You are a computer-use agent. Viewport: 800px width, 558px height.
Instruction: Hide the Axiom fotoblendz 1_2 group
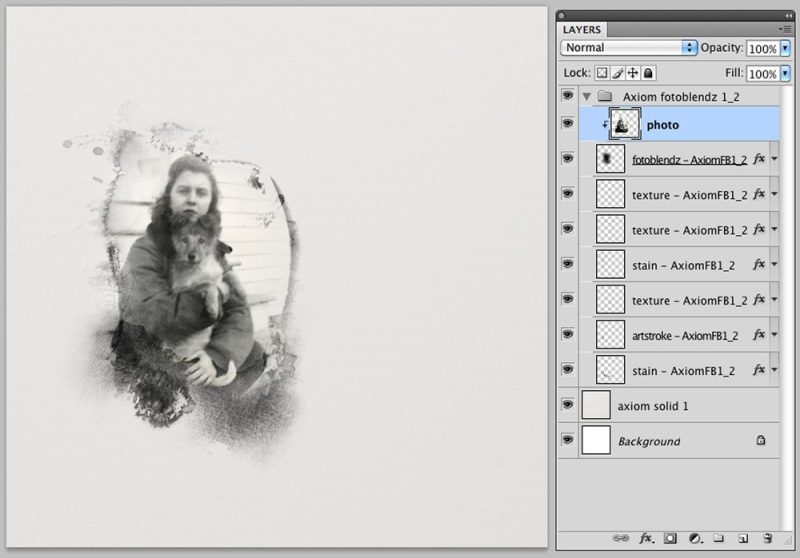tap(567, 95)
